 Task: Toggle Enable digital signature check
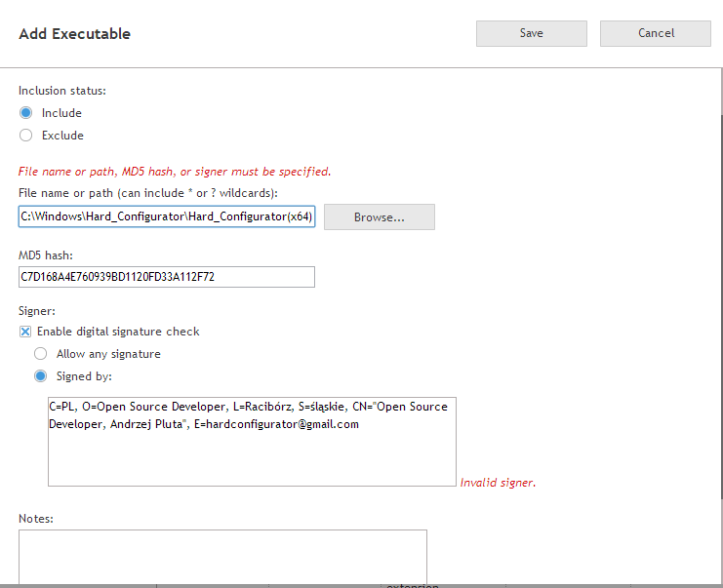[x=25, y=332]
